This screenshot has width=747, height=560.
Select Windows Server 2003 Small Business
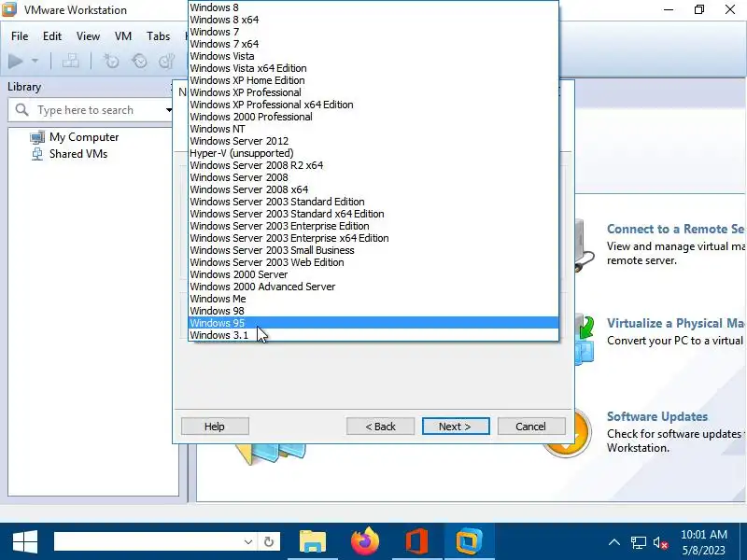(x=373, y=250)
